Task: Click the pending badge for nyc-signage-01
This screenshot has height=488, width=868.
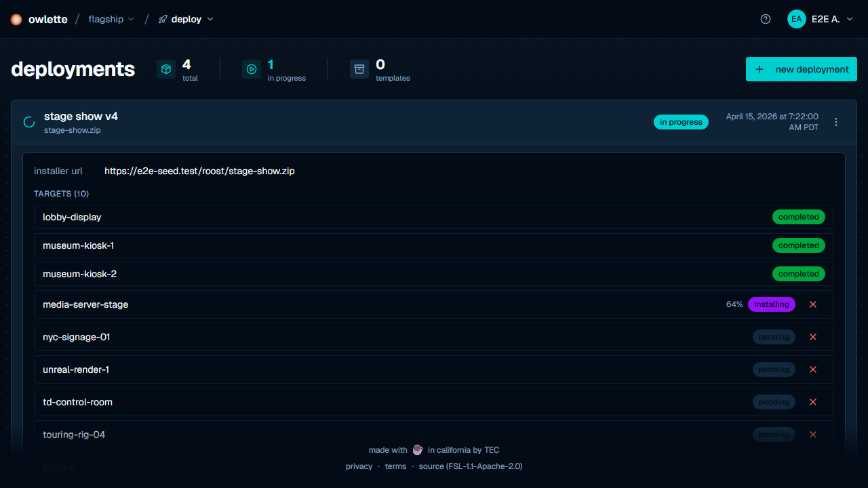Action: coord(774,337)
